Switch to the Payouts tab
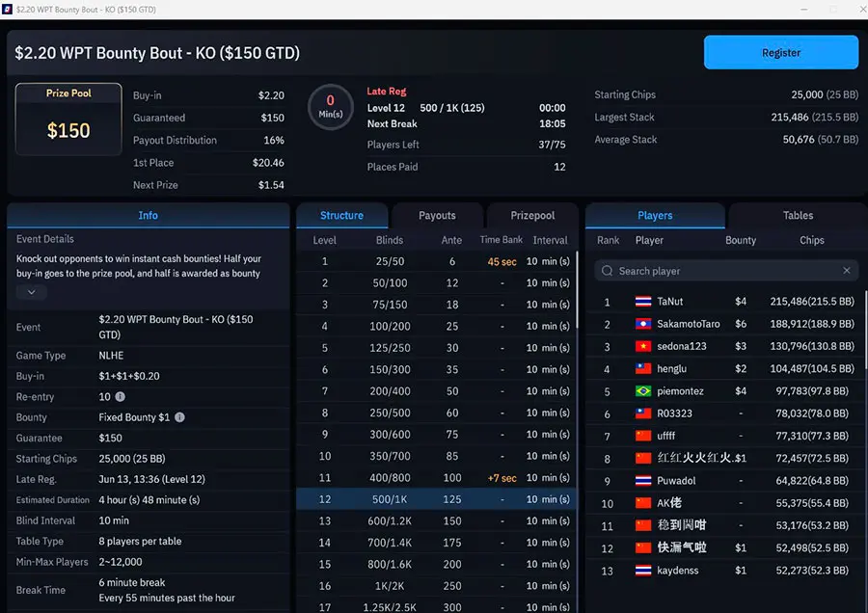This screenshot has height=613, width=868. (437, 215)
